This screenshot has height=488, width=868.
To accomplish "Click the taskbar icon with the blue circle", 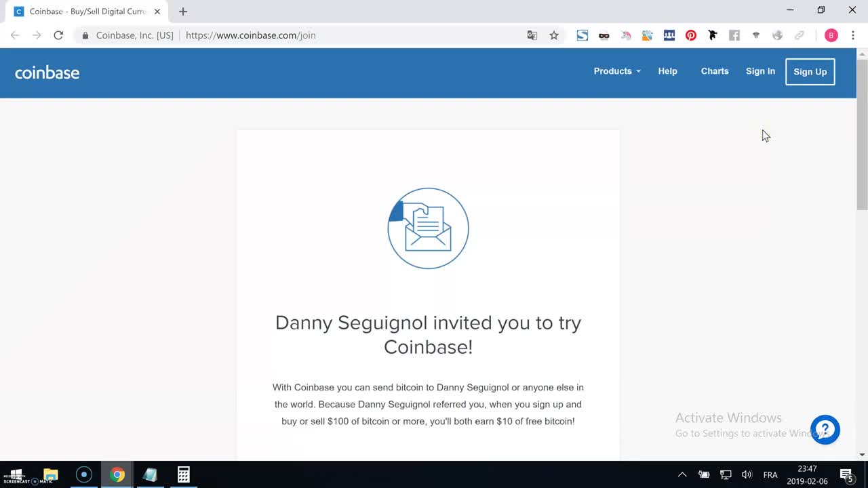I will click(x=84, y=474).
